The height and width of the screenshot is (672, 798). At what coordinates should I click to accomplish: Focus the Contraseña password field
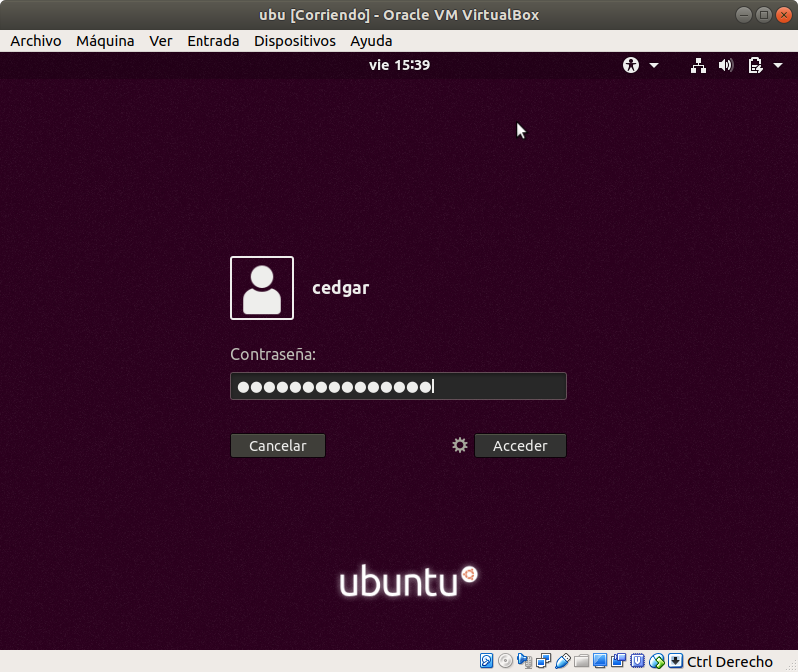pyautogui.click(x=399, y=387)
